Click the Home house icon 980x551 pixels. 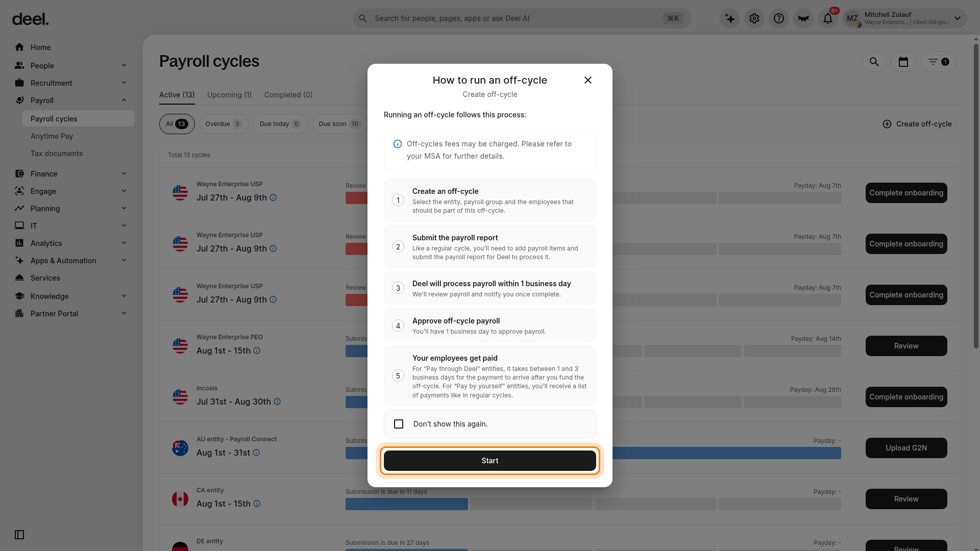coord(19,47)
